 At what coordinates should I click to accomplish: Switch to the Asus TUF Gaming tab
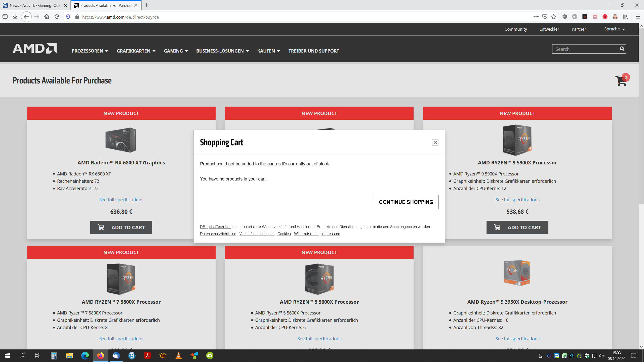(x=35, y=5)
